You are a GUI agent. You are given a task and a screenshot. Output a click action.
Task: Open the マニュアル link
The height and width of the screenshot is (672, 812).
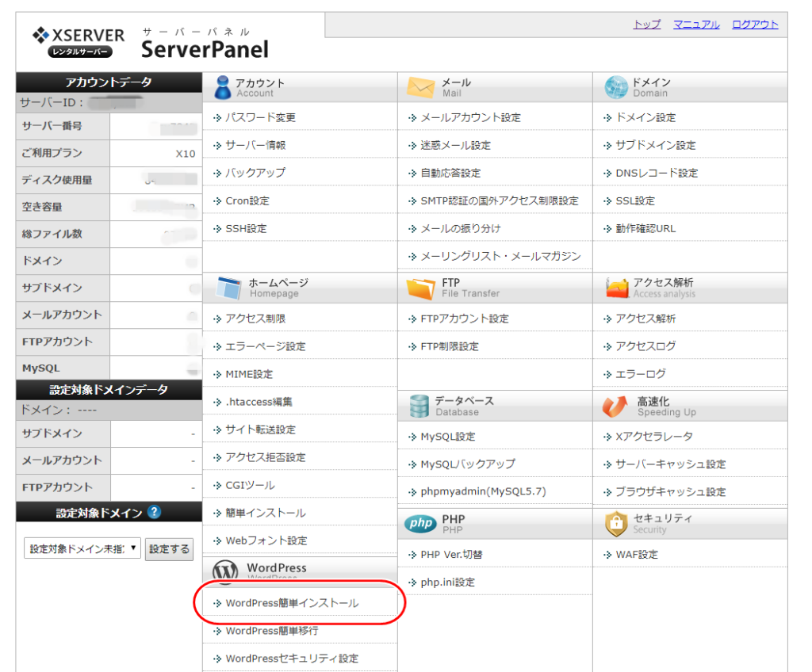[696, 25]
